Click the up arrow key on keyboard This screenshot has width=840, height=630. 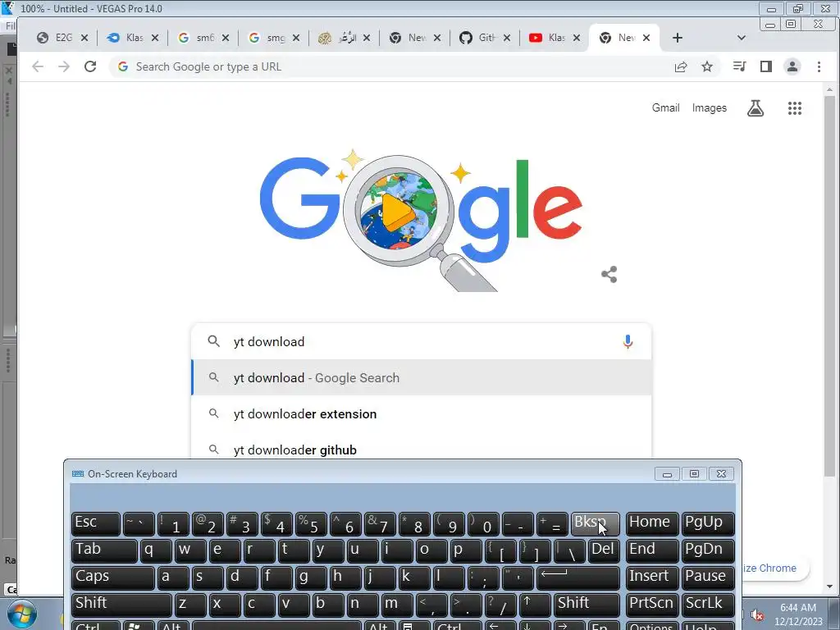534,605
